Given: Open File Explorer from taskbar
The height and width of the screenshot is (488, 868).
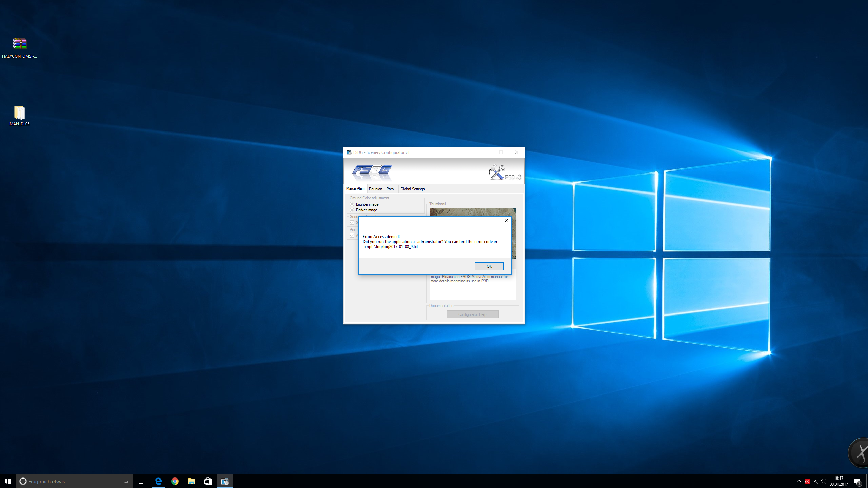Looking at the screenshot, I should [x=192, y=481].
